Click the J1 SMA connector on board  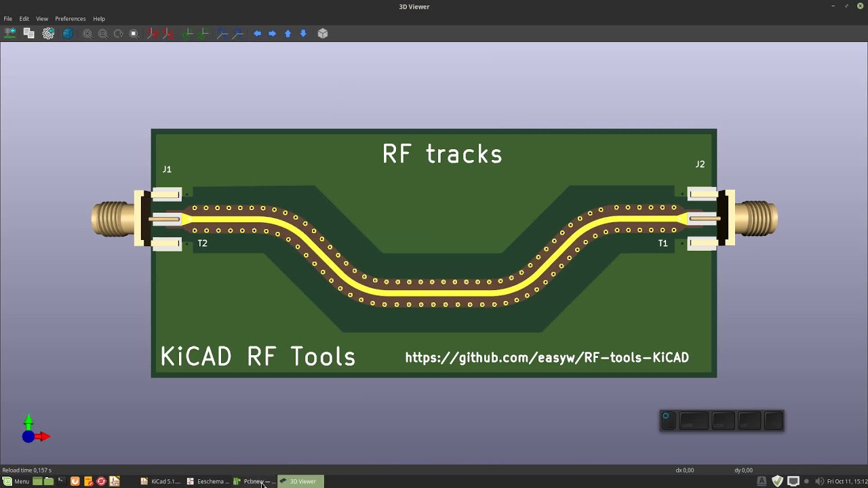[x=137, y=218]
